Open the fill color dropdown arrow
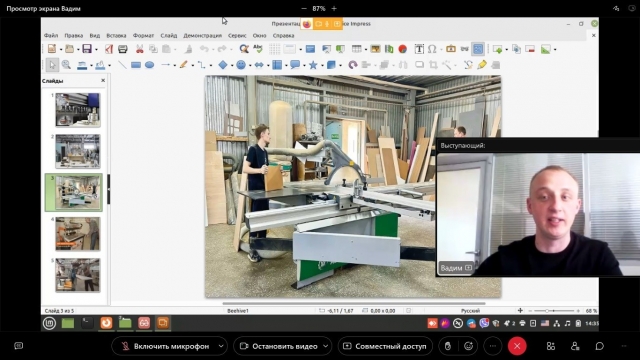This screenshot has width=640, height=360. (109, 65)
